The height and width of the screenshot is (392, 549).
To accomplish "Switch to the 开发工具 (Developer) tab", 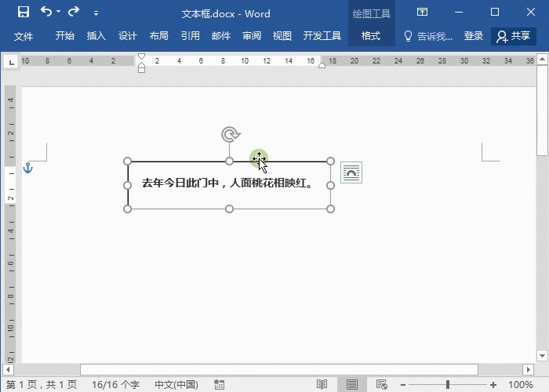I will 322,36.
